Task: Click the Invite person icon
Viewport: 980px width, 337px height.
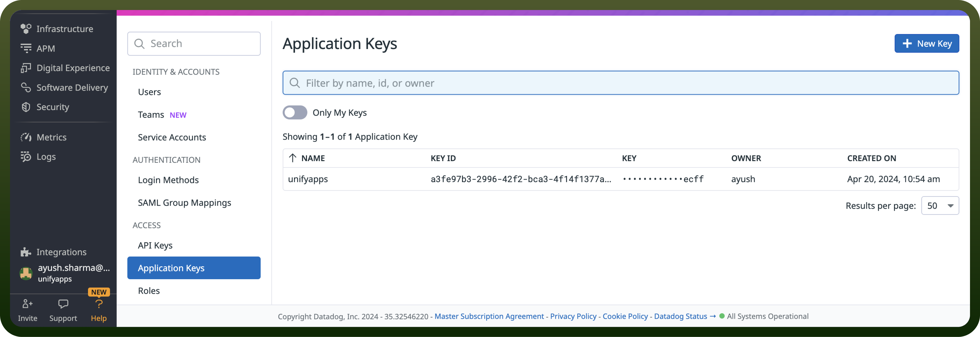Action: (x=27, y=303)
